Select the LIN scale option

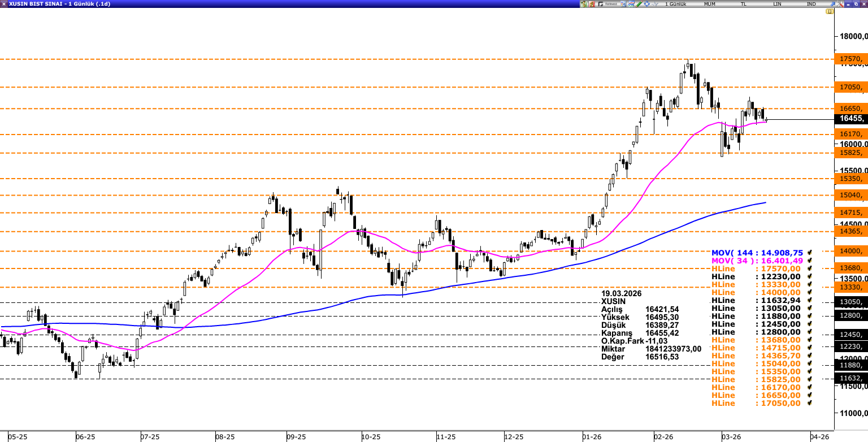[x=777, y=4]
